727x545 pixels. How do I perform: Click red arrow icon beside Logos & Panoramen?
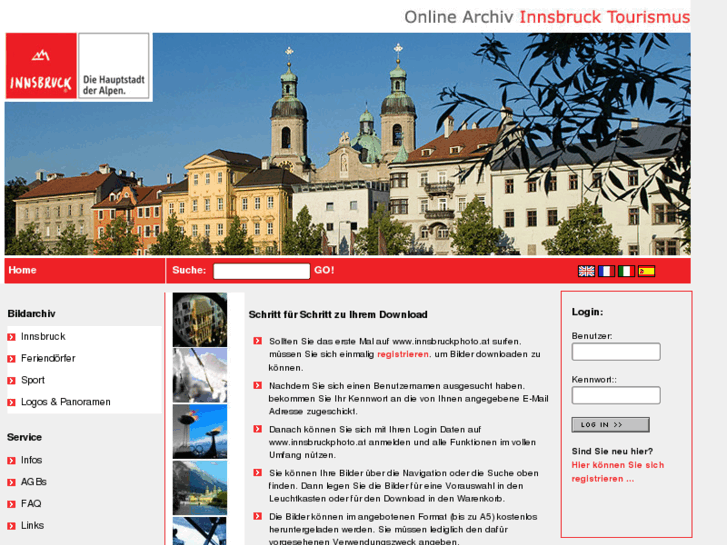[x=12, y=402]
